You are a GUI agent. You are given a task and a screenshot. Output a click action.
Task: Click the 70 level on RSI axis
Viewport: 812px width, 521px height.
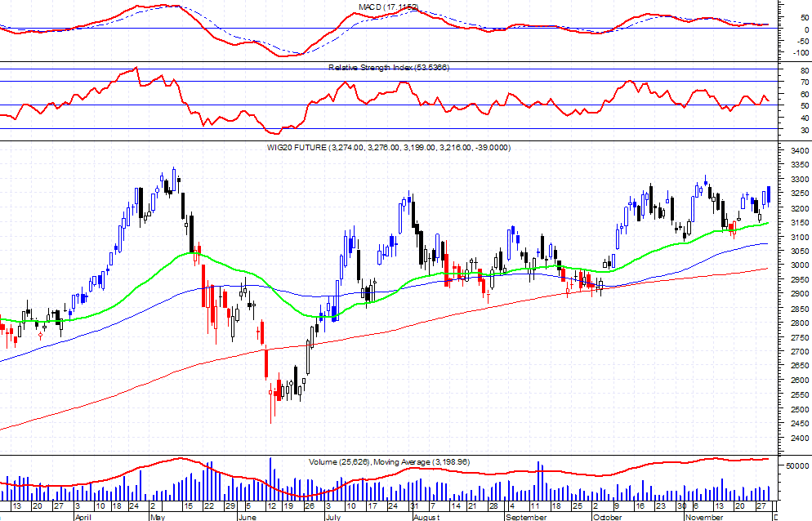(x=804, y=82)
